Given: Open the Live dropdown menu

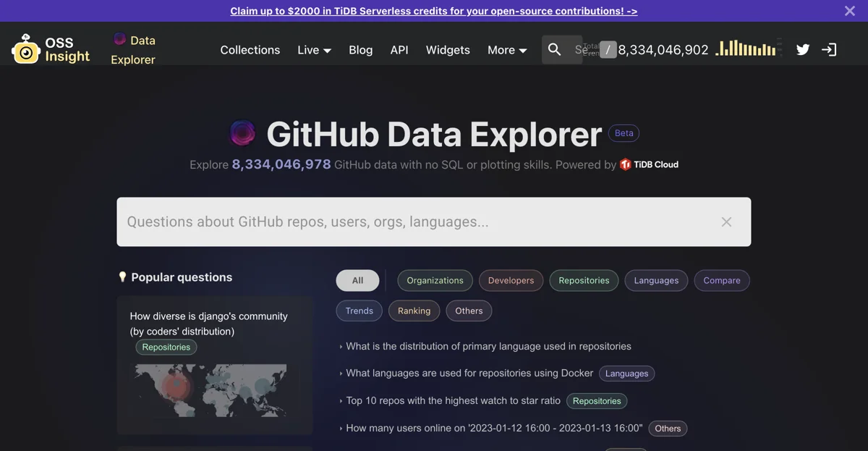Looking at the screenshot, I should point(314,50).
